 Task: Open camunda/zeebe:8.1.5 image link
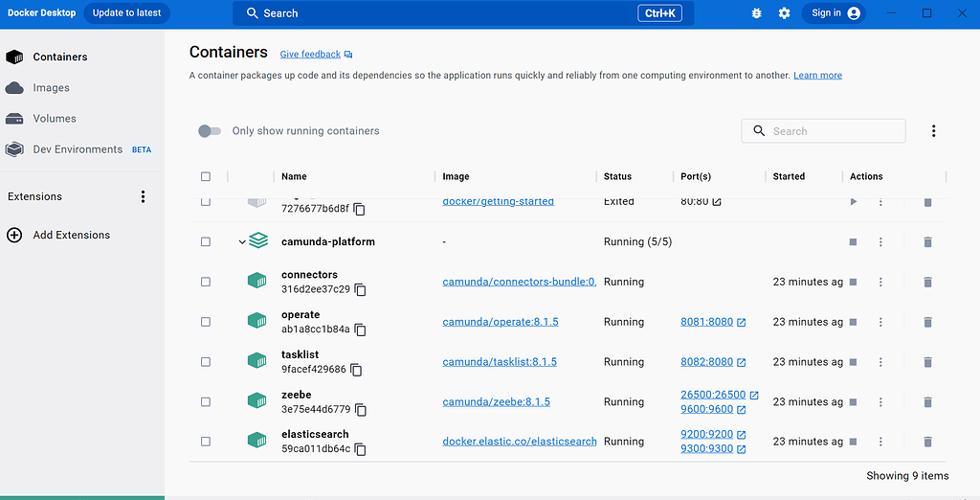[497, 401]
